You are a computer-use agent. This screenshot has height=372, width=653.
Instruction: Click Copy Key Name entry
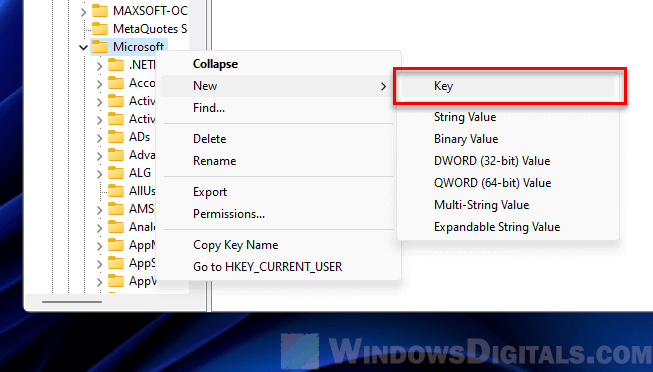[x=235, y=245]
